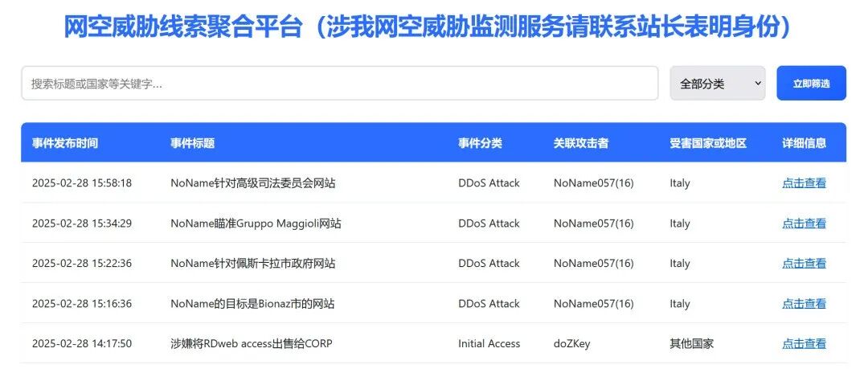
Task: Open 点击查看 link for 15:16:36 event
Action: (804, 304)
